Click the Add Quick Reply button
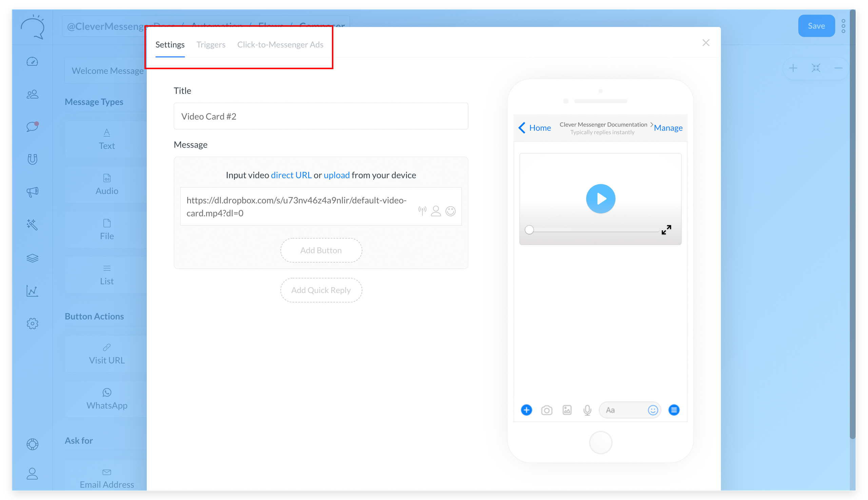Image resolution: width=868 pixels, height=500 pixels. coord(320,290)
